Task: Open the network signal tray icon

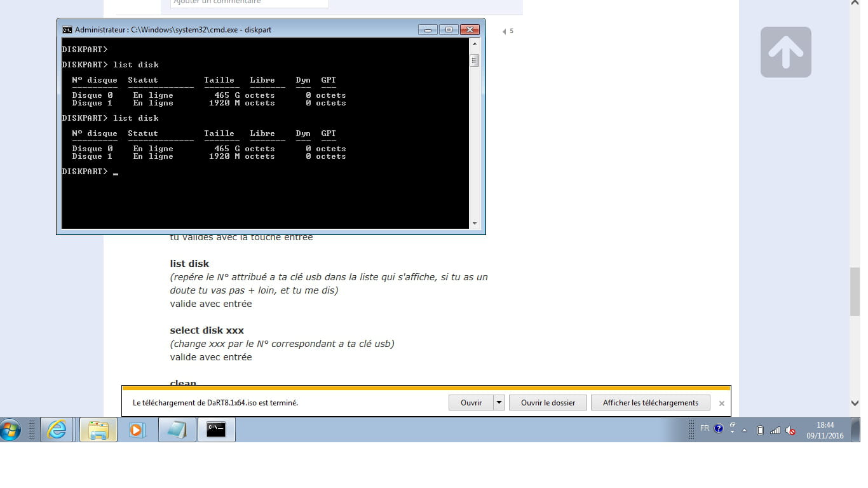Action: (775, 430)
